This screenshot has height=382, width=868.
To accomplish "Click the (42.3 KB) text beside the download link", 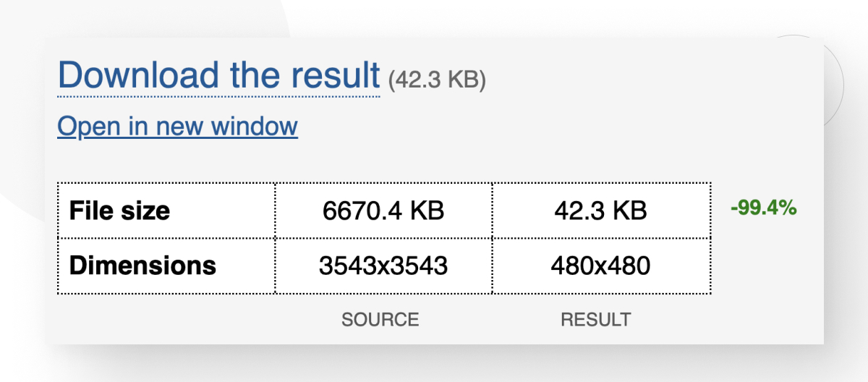I will click(437, 80).
